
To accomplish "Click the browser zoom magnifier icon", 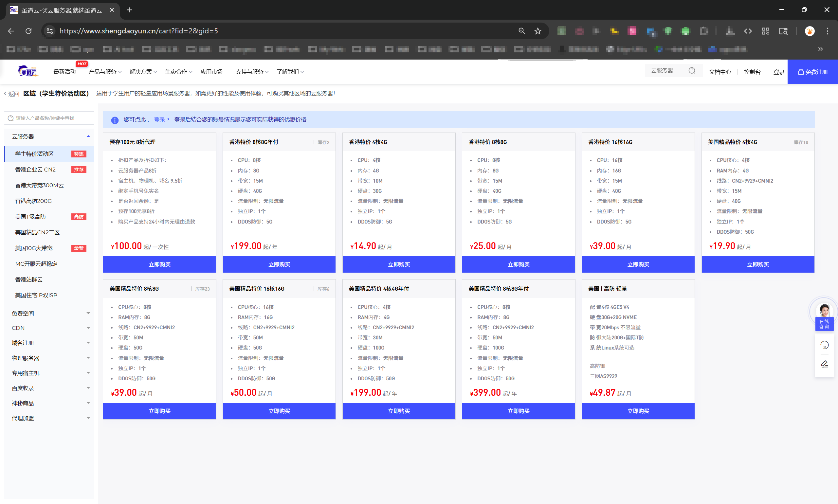I will click(x=522, y=31).
